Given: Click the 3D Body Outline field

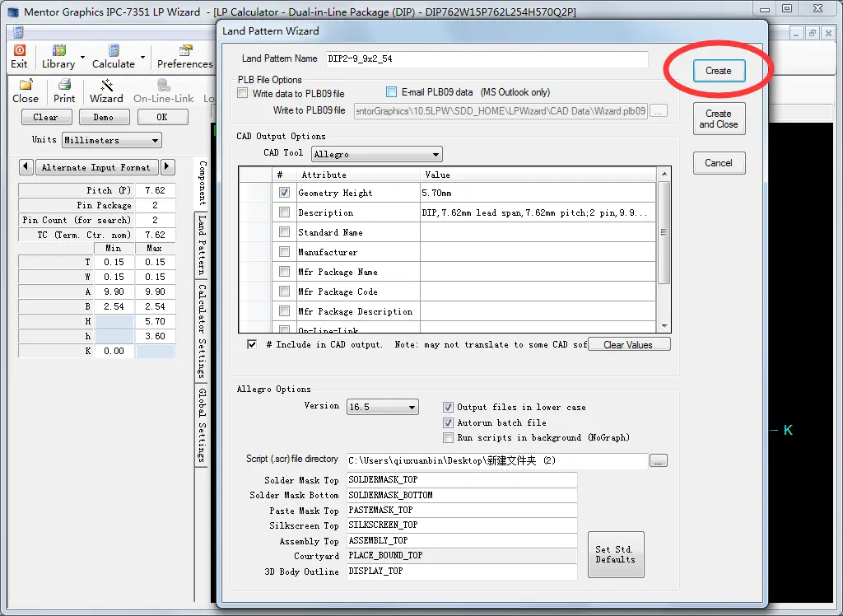Looking at the screenshot, I should [x=462, y=572].
